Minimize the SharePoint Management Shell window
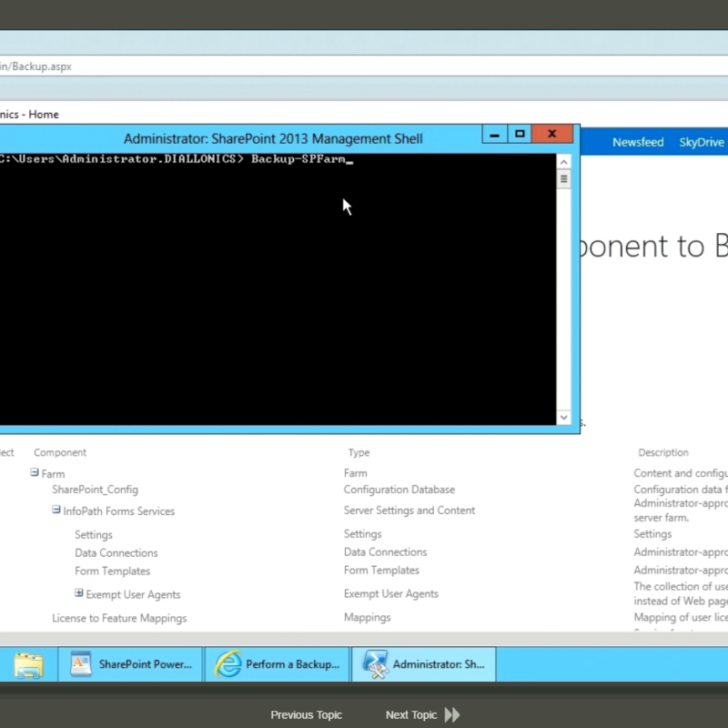728x728 pixels. [x=494, y=135]
